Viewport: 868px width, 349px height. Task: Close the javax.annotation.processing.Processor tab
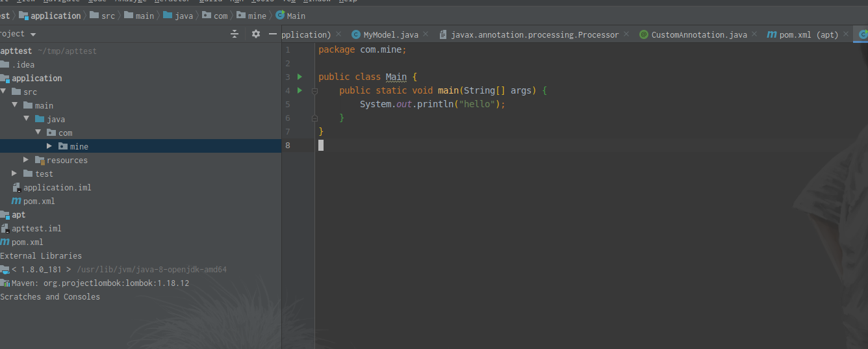626,34
